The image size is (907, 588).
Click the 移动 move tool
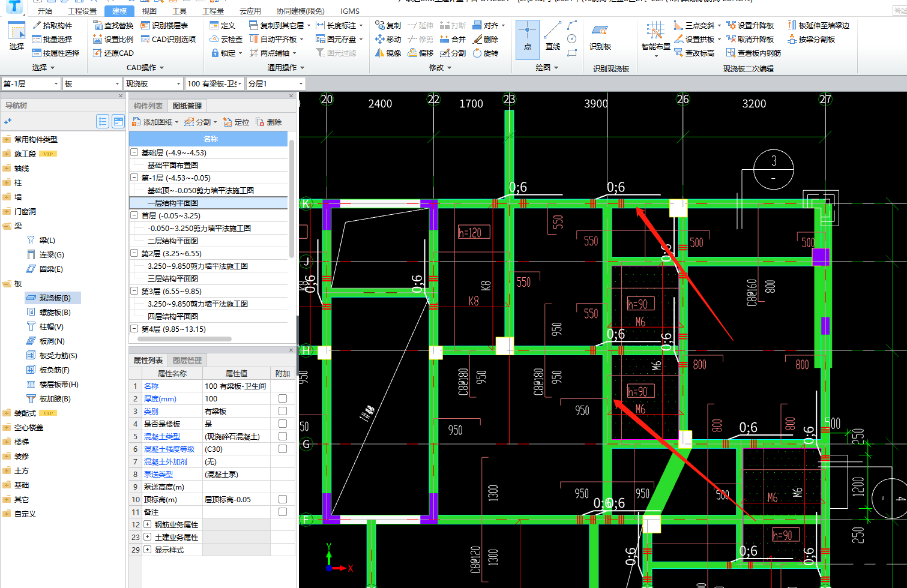pos(388,39)
